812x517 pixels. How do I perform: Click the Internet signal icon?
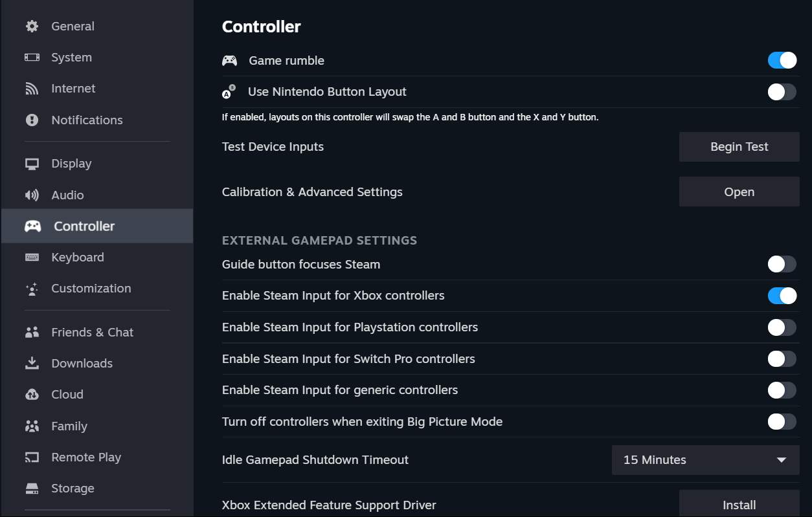point(32,89)
